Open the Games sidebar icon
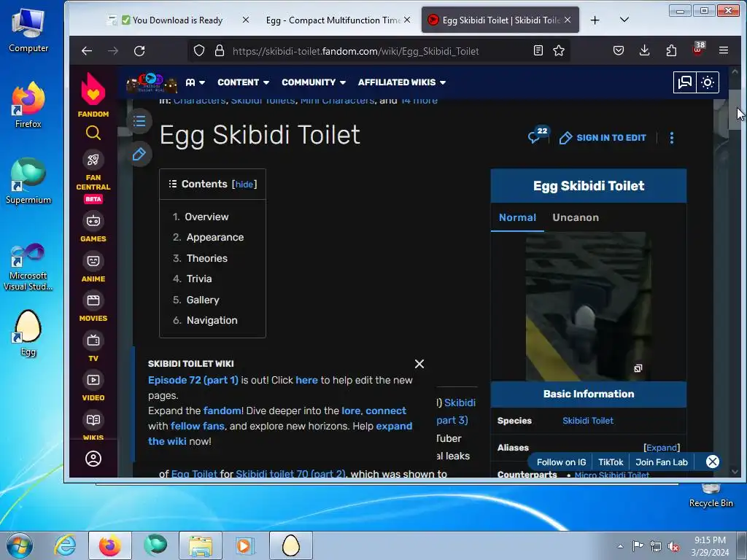747x560 pixels. (x=93, y=220)
